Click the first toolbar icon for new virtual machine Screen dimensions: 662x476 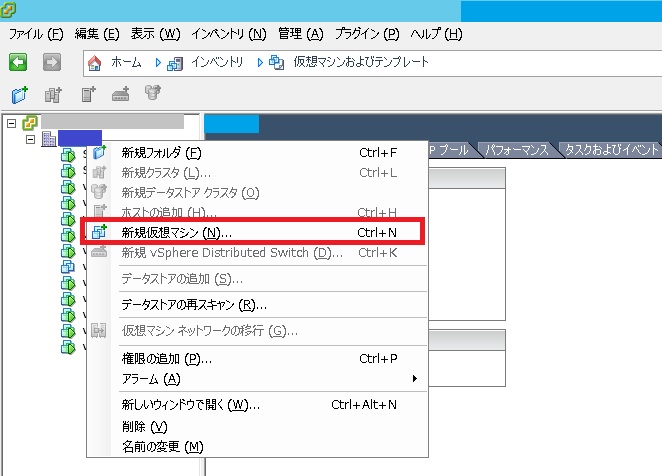(20, 95)
